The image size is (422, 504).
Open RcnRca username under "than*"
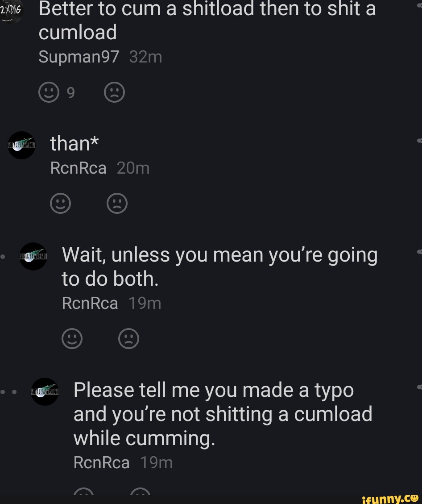click(x=79, y=168)
